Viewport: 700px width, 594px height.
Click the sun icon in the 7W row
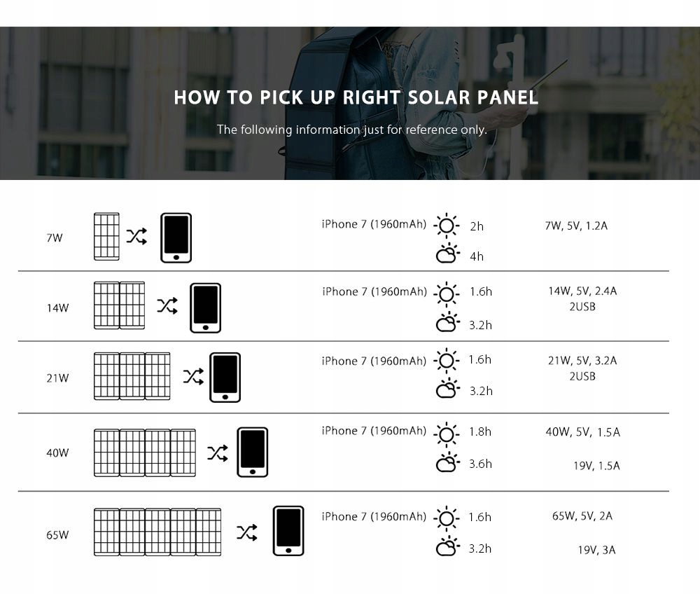pyautogui.click(x=446, y=226)
